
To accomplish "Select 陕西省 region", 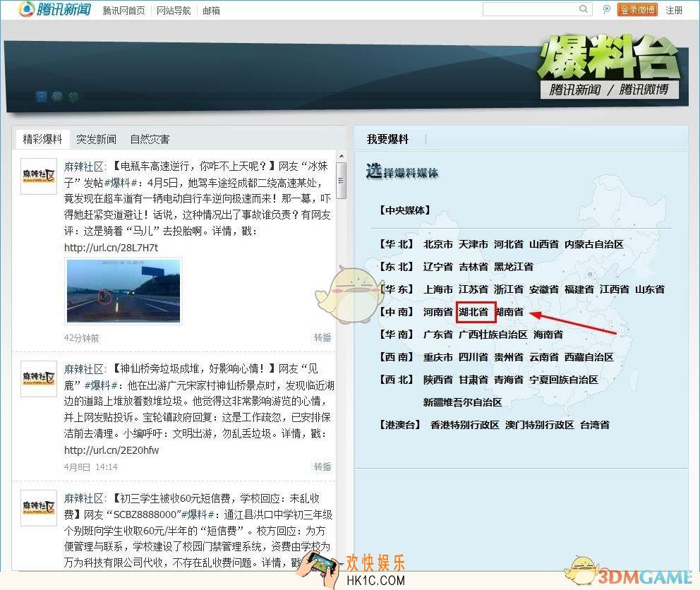I will (438, 380).
